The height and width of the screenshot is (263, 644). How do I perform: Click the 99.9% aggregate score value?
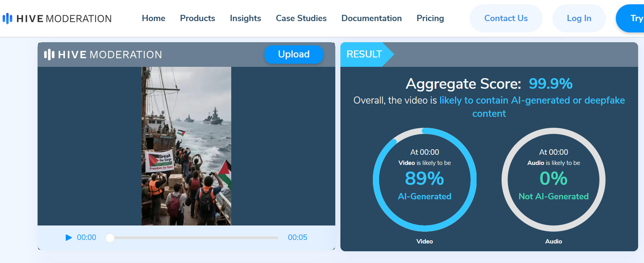[550, 84]
